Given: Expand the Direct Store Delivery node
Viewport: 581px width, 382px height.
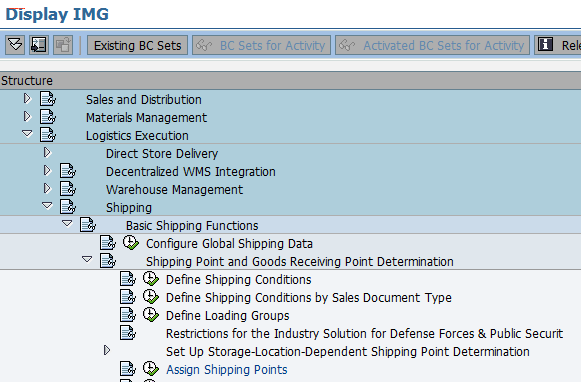Looking at the screenshot, I should (47, 152).
